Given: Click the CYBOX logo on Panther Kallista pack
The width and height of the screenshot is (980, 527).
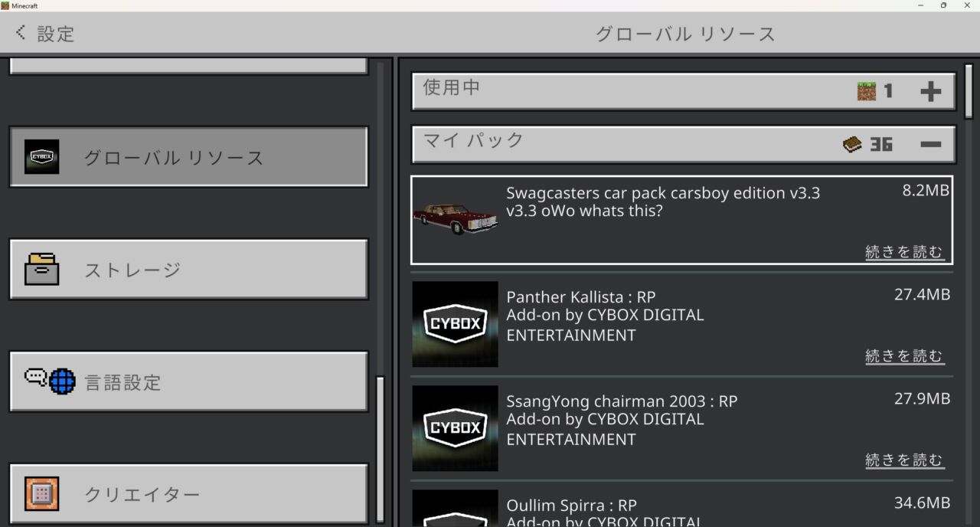Looking at the screenshot, I should click(455, 323).
